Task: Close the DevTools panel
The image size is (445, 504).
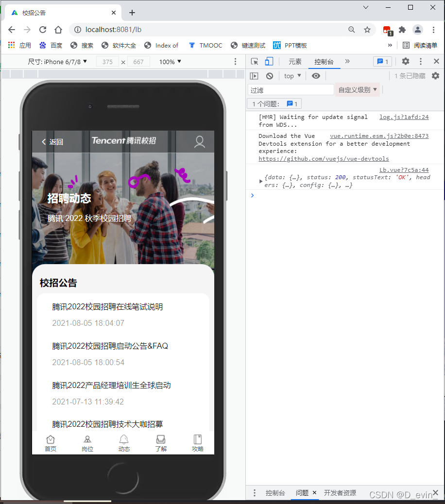Action: [x=436, y=61]
